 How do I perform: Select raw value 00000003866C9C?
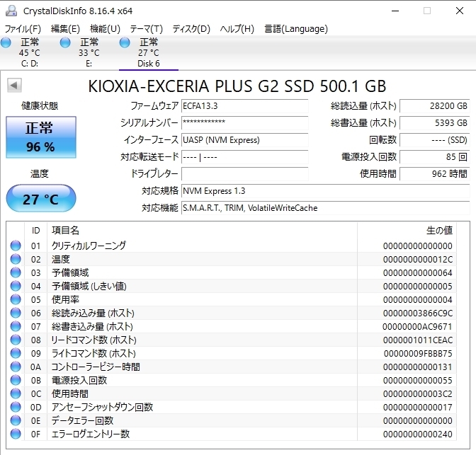[418, 313]
